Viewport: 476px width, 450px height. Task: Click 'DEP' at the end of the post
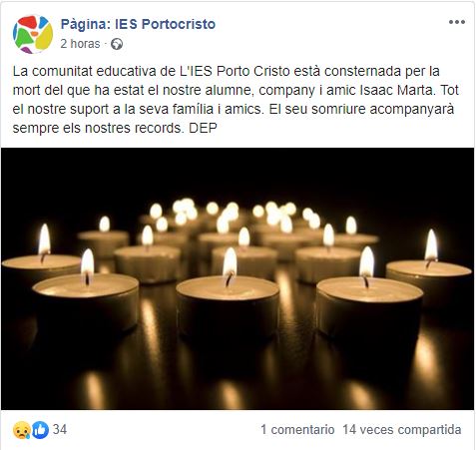(x=203, y=128)
